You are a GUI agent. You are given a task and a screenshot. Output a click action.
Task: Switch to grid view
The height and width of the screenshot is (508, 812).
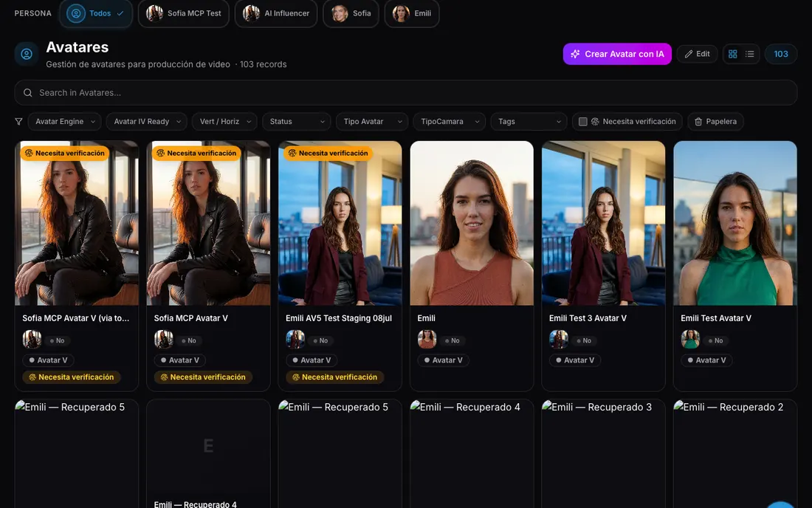[733, 54]
